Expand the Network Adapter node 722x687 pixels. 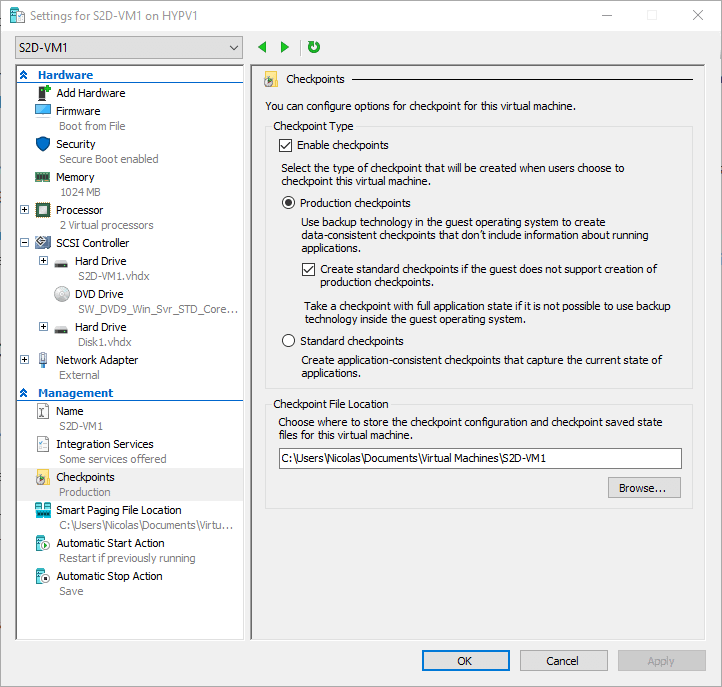pos(25,360)
